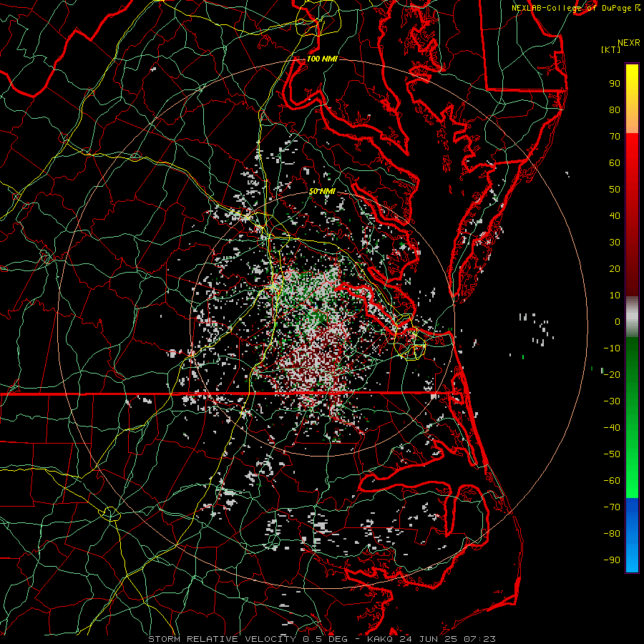Screen dimensions: 644x644
Task: Click the 40 value on velocity scale
Action: [615, 216]
